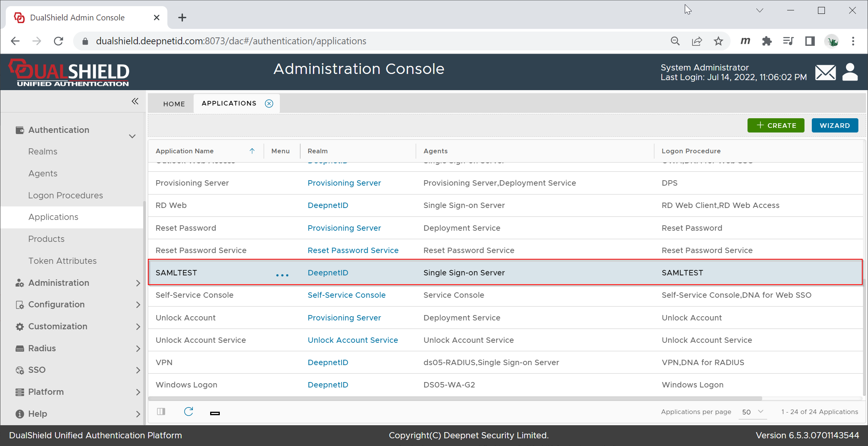868x446 pixels.
Task: Switch to the HOME tab
Action: pyautogui.click(x=174, y=104)
